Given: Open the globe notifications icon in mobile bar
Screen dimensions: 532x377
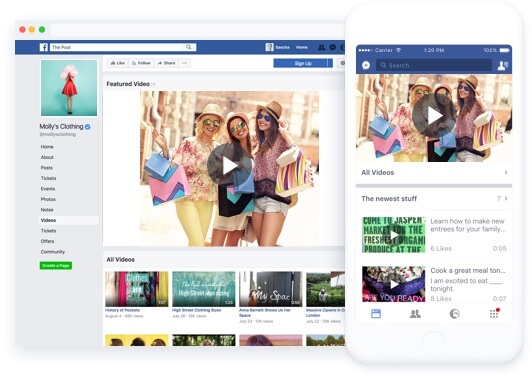Looking at the screenshot, I should [455, 314].
